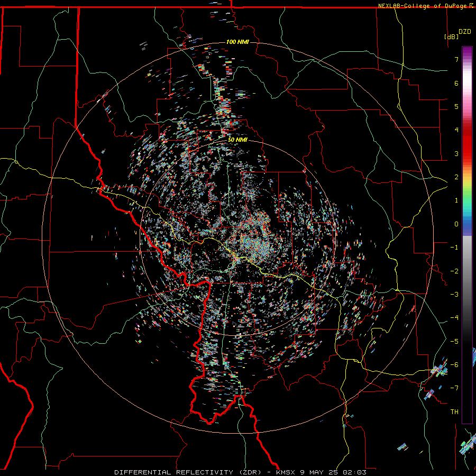The height and width of the screenshot is (476, 476).
Task: Click the 7 dB scale value
Action: click(x=456, y=59)
